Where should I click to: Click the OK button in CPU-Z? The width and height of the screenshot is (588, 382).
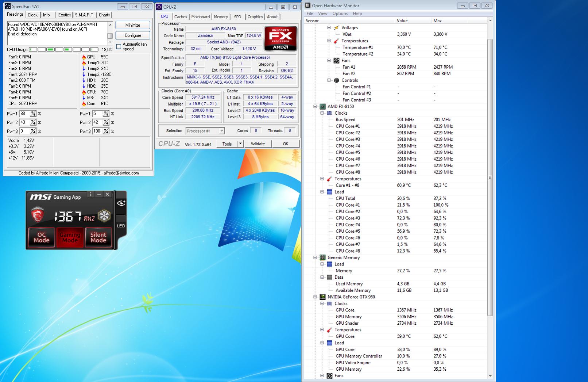(286, 144)
